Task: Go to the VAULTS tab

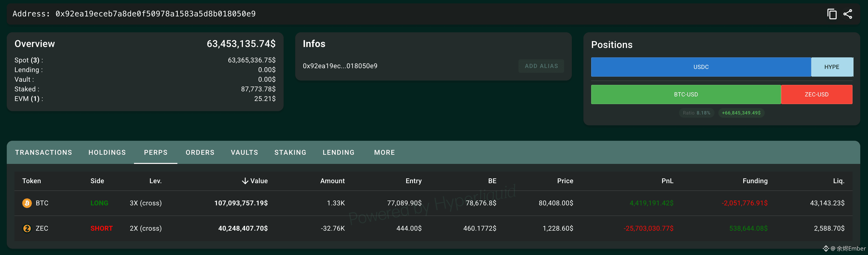Action: [x=244, y=152]
